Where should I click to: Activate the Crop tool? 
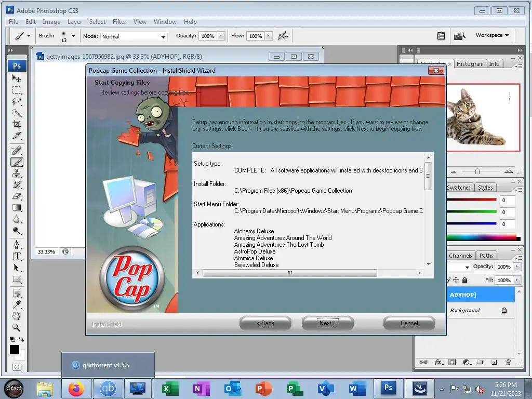point(16,124)
